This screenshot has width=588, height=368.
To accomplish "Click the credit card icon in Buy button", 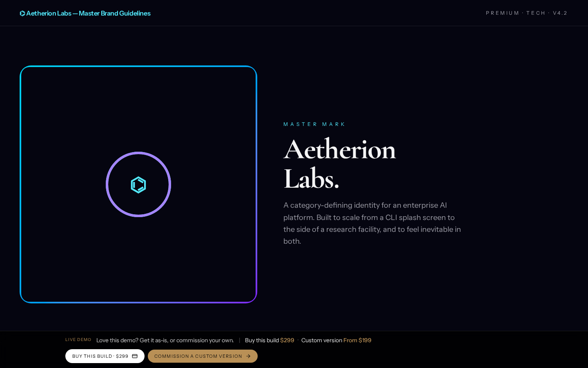I will tap(135, 356).
